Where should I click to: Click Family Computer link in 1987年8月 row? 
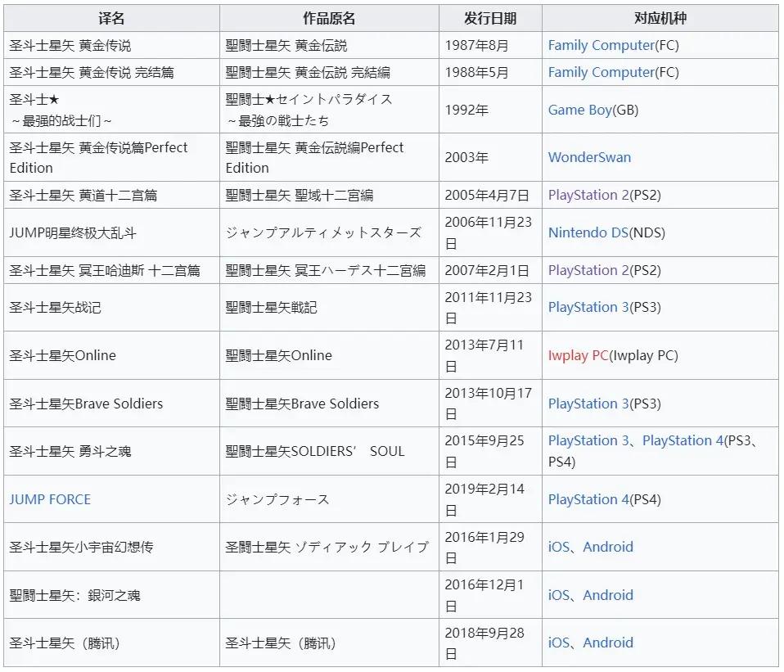coord(602,45)
